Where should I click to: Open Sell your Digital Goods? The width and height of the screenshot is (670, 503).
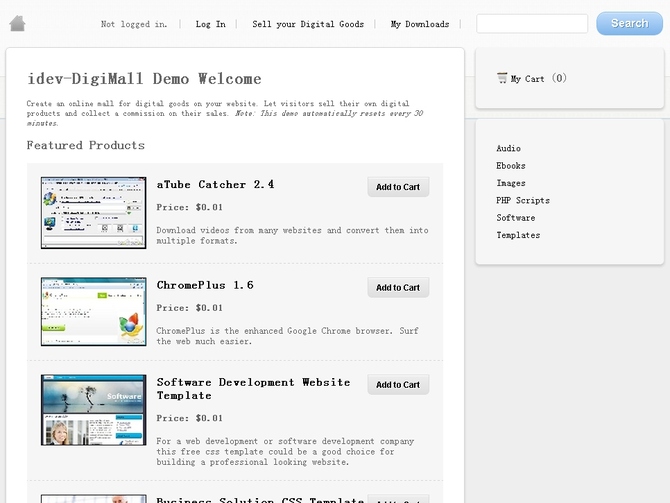[308, 24]
